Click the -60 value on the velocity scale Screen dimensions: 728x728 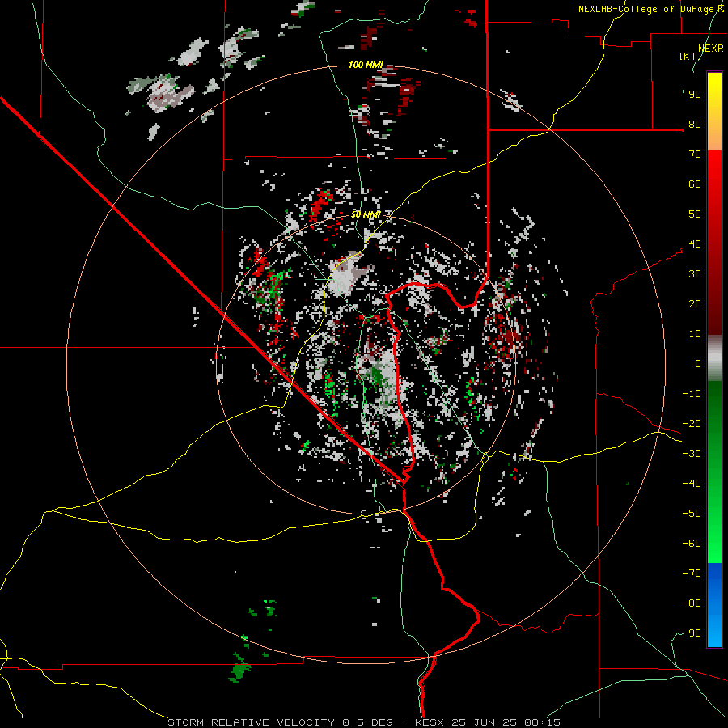(692, 544)
